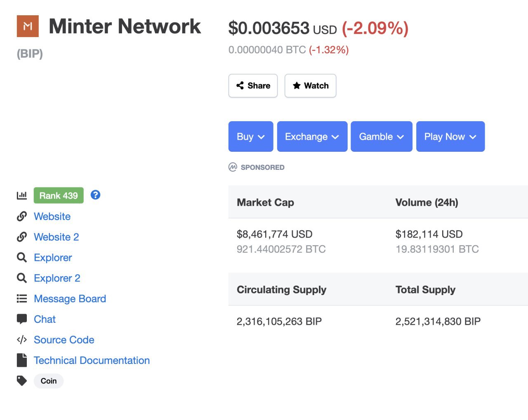
Task: Add Minter Network to watchlist
Action: [x=310, y=86]
